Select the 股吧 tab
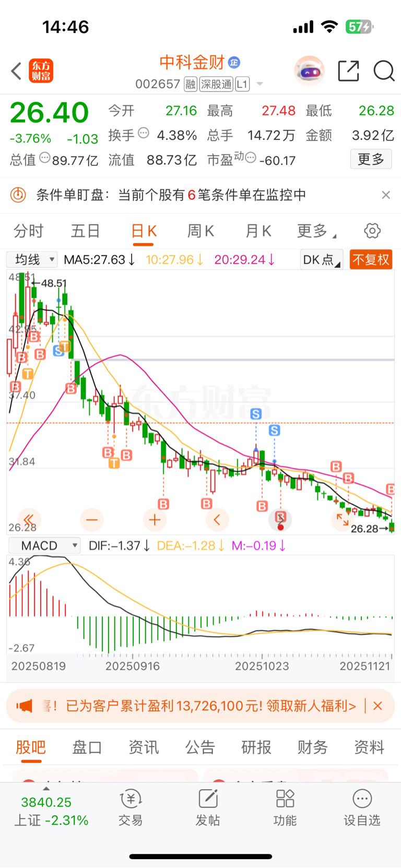 [31, 747]
